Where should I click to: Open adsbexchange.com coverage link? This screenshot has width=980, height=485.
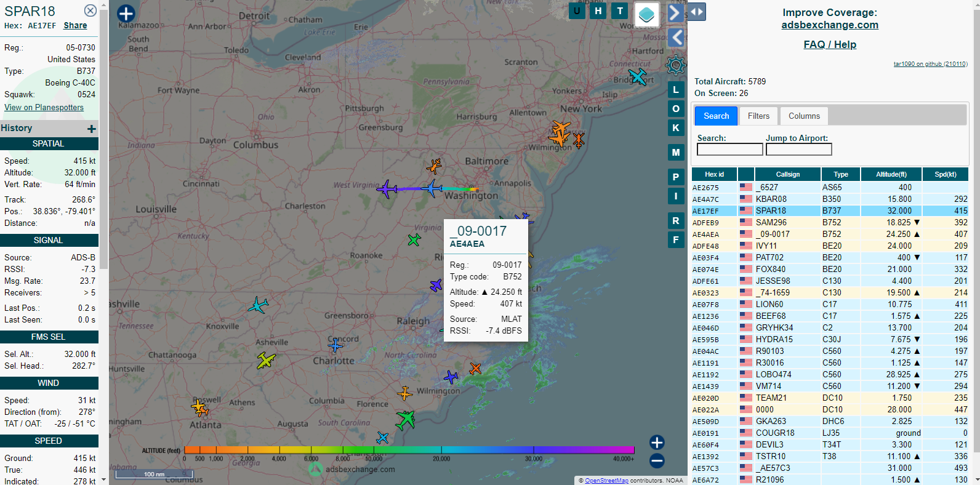point(830,25)
